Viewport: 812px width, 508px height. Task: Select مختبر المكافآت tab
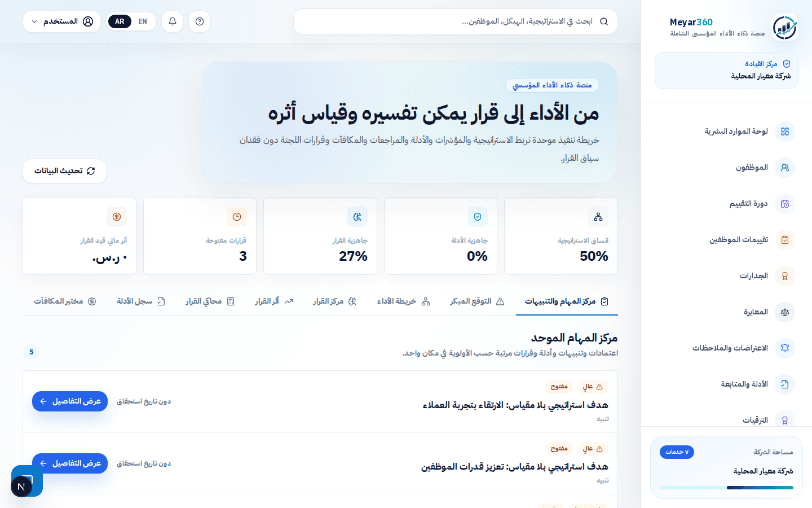pyautogui.click(x=65, y=301)
